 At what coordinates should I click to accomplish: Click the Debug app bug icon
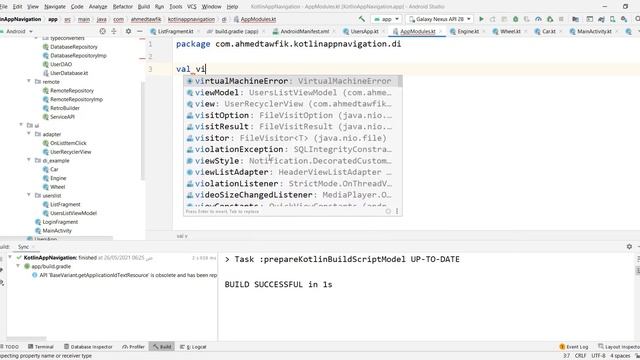click(516, 19)
